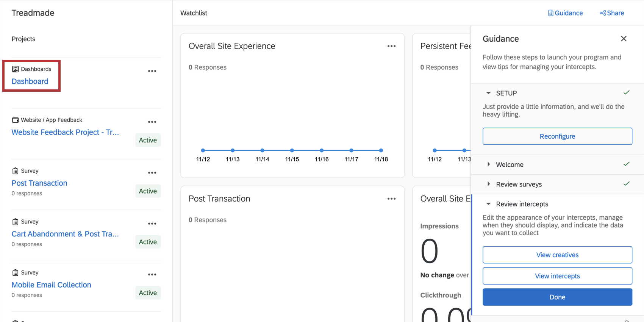Open the Projects section

(23, 39)
